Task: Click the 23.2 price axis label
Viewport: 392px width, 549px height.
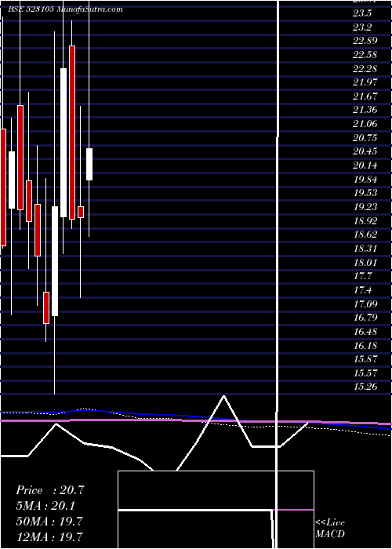Action: (x=361, y=27)
